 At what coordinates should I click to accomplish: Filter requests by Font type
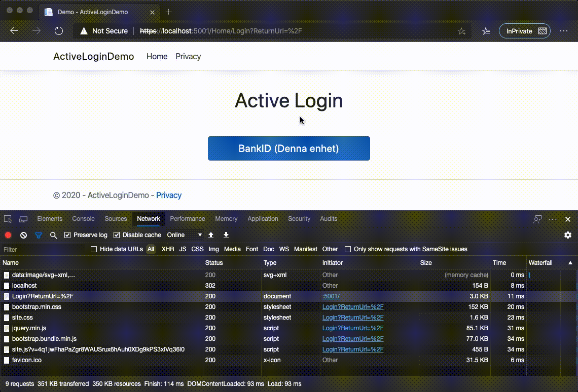tap(252, 249)
